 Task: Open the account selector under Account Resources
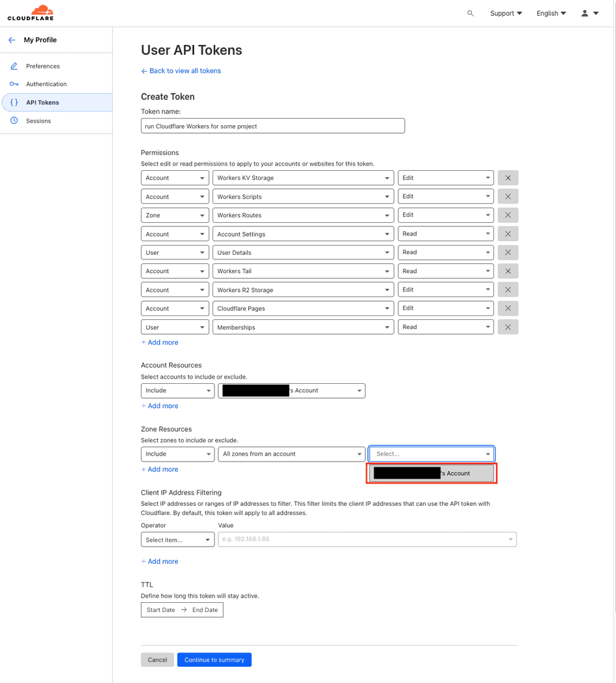pyautogui.click(x=291, y=391)
